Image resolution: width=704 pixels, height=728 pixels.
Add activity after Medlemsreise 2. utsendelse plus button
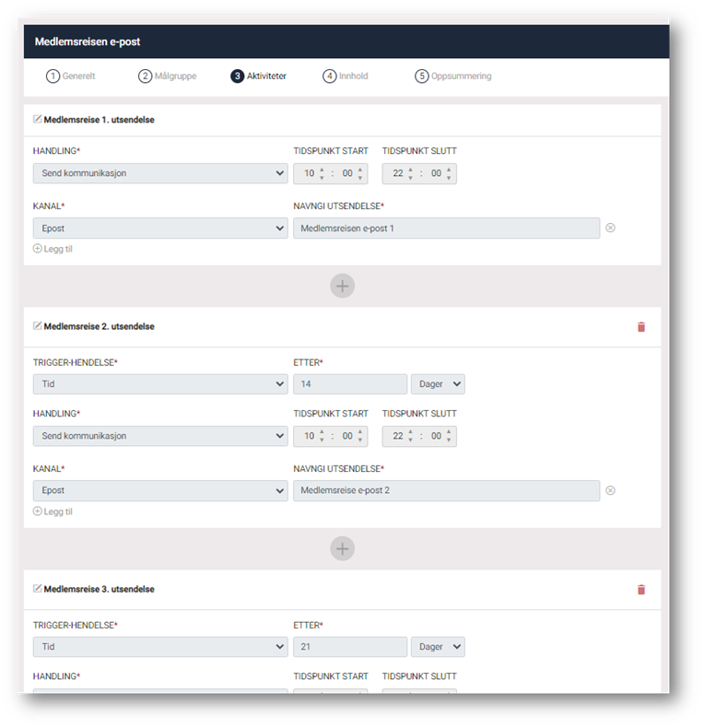pos(342,549)
